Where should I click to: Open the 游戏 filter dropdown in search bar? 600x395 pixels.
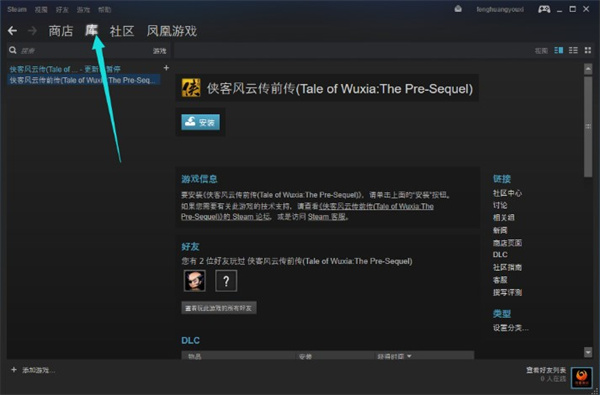tap(160, 51)
